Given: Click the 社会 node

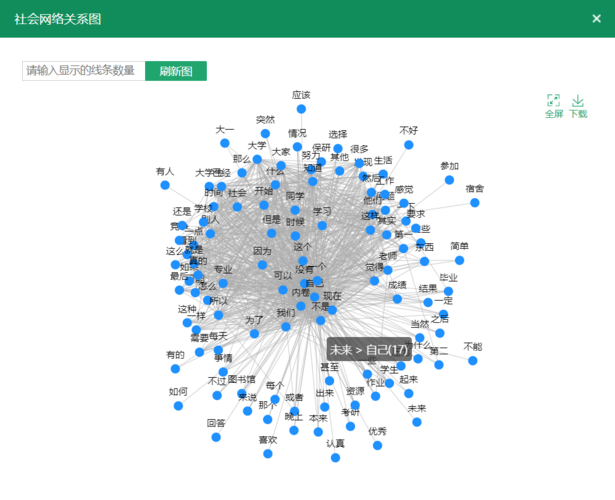Looking at the screenshot, I should [237, 207].
